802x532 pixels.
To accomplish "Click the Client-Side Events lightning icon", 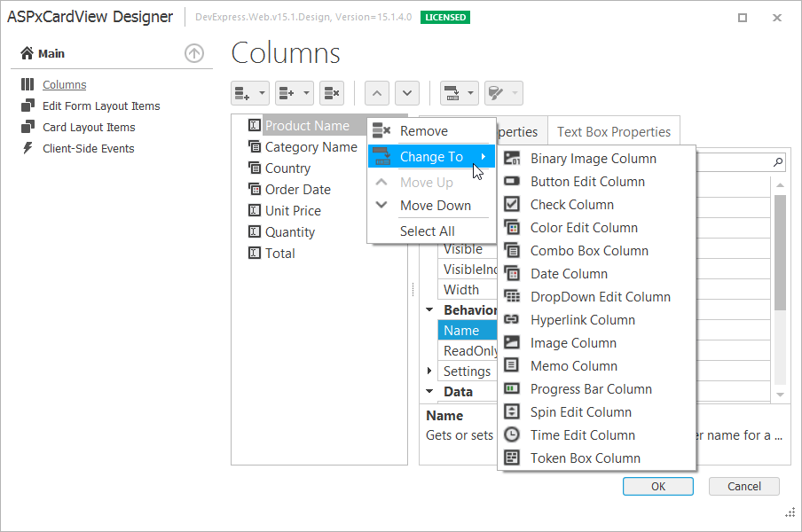I will [28, 148].
